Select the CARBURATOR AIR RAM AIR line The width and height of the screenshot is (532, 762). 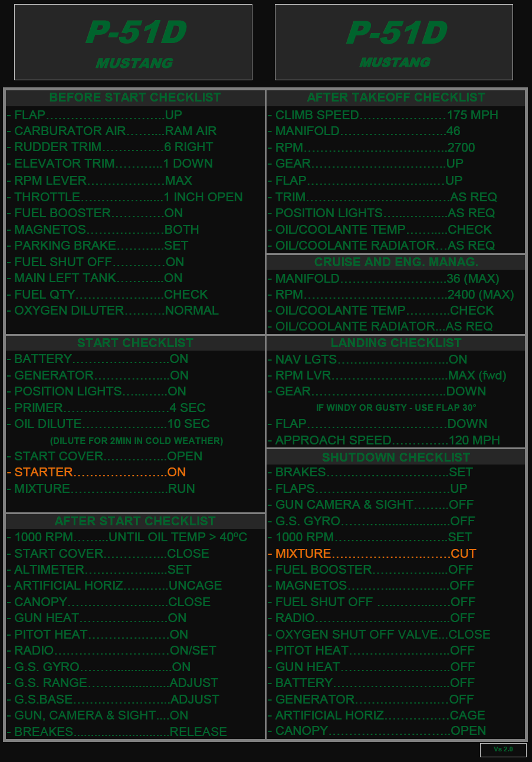point(112,131)
